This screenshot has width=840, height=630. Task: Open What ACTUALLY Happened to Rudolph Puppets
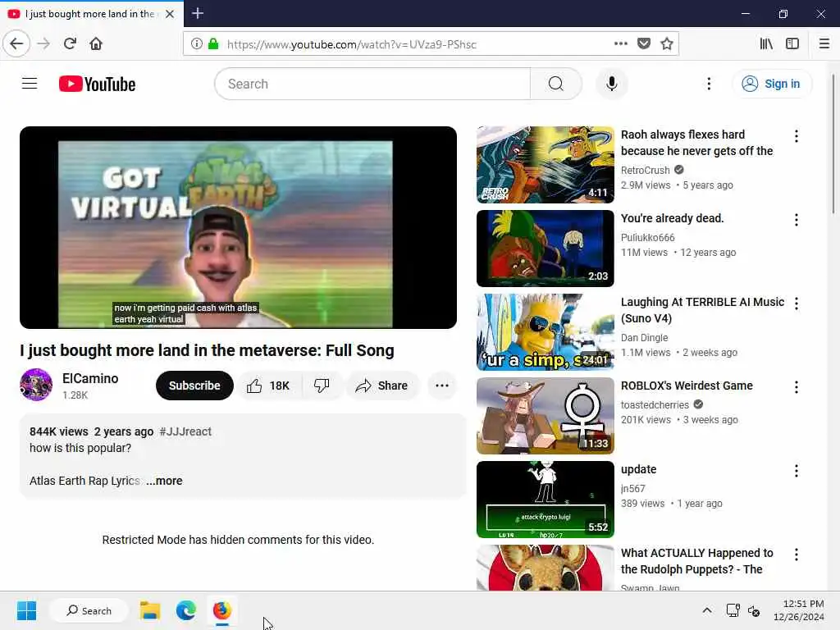[x=697, y=561]
